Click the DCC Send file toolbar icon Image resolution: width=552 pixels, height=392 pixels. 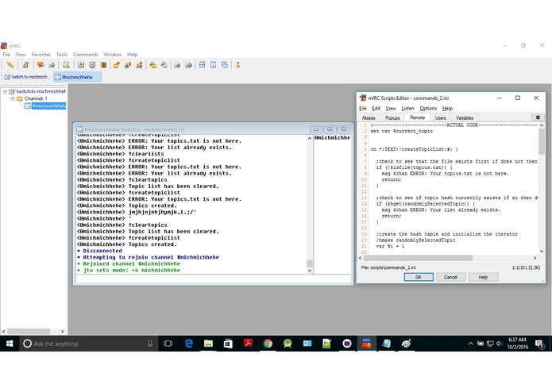(x=116, y=65)
